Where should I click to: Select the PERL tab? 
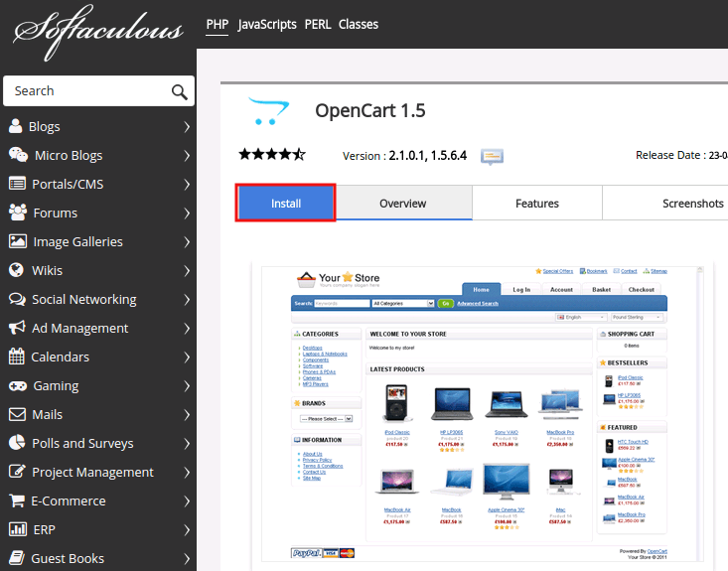(318, 24)
